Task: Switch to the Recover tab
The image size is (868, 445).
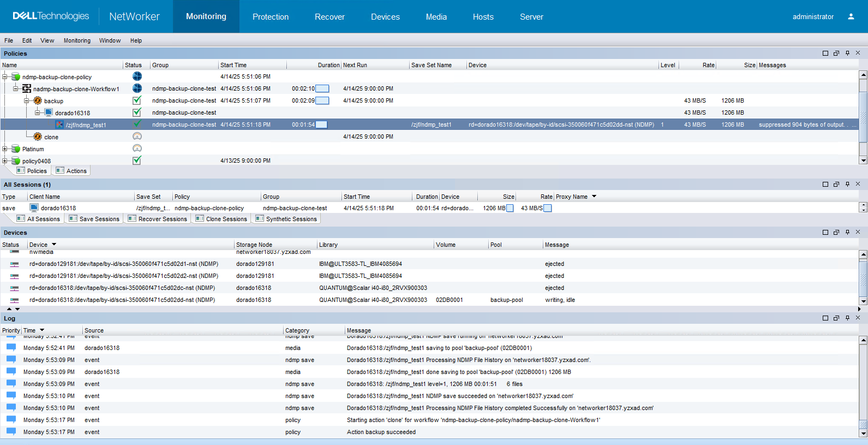Action: 330,16
